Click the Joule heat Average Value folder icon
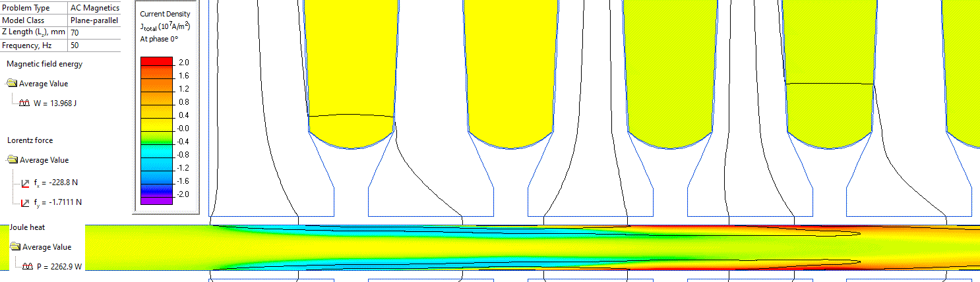The image size is (980, 282). (15, 247)
